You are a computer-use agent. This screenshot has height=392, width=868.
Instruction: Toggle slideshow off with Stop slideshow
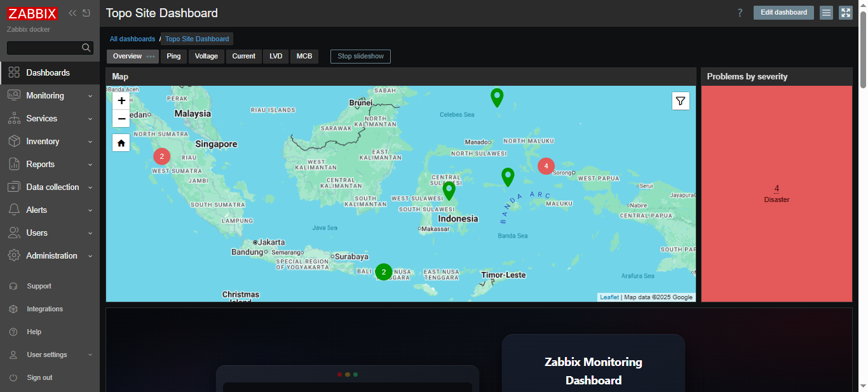[x=360, y=57]
